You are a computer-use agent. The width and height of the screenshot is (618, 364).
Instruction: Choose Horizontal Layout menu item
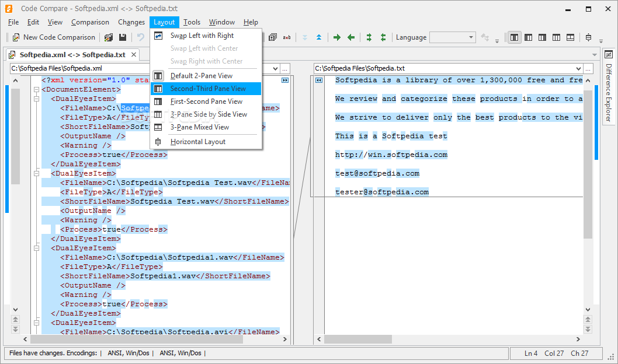click(x=206, y=142)
